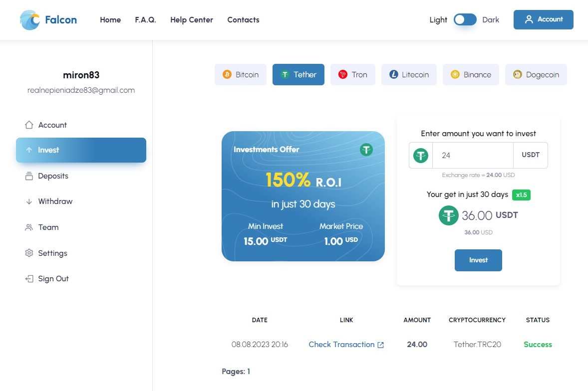Click the Market Price 1.00 USD value
This screenshot has width=588, height=391.
341,241
